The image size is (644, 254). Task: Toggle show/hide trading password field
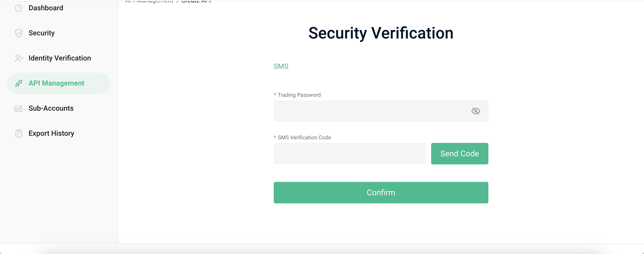point(476,111)
